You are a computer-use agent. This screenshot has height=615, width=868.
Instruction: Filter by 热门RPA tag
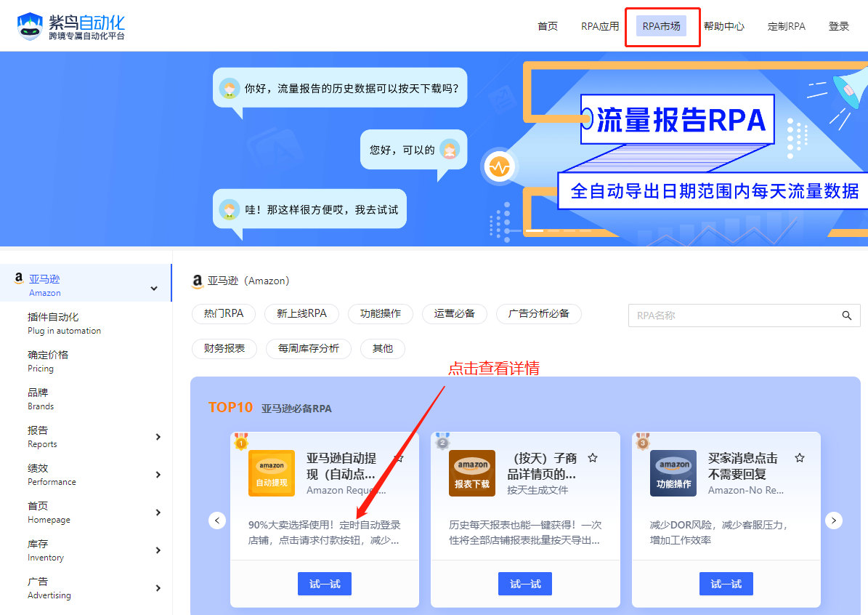pyautogui.click(x=224, y=313)
